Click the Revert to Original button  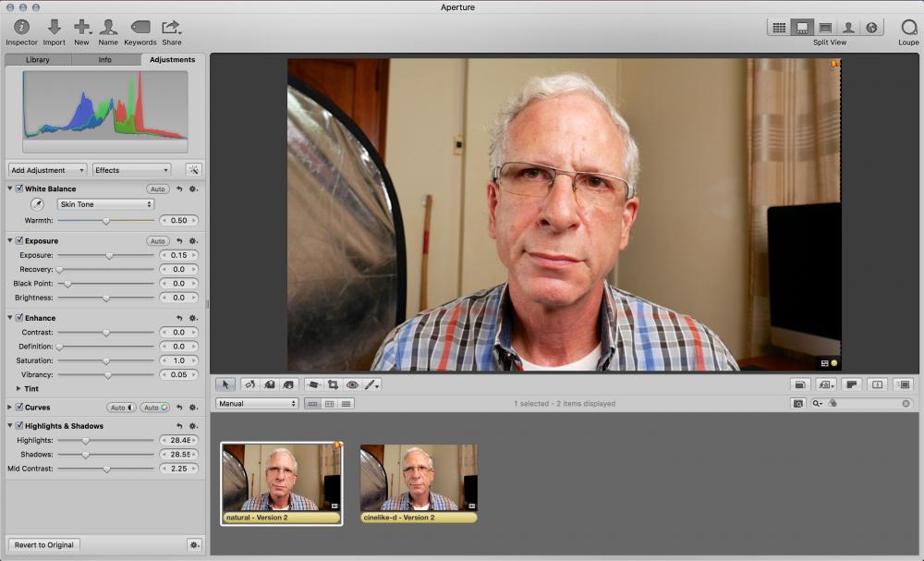43,544
